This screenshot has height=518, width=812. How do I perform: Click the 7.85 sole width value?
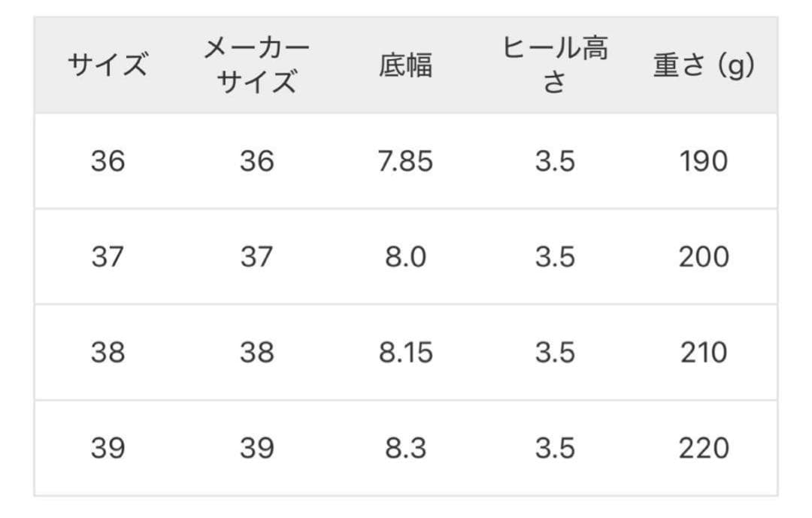405,161
